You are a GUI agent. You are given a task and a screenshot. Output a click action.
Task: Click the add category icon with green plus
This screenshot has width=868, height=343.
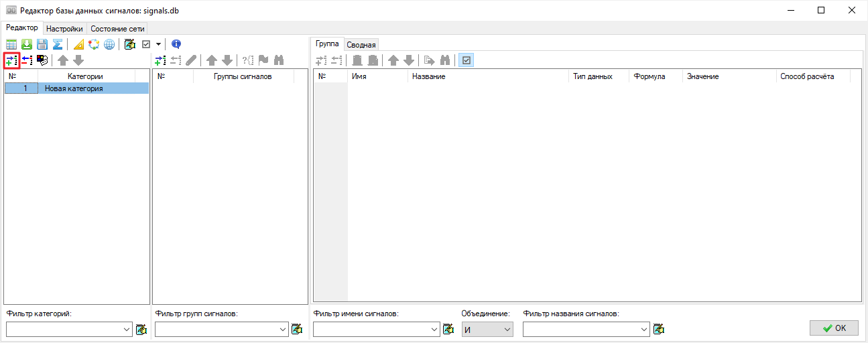coord(11,60)
